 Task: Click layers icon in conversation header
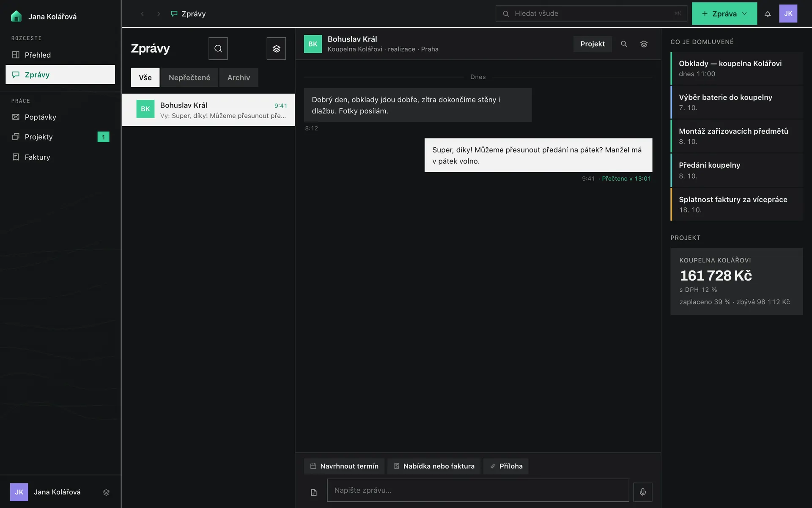pyautogui.click(x=644, y=44)
